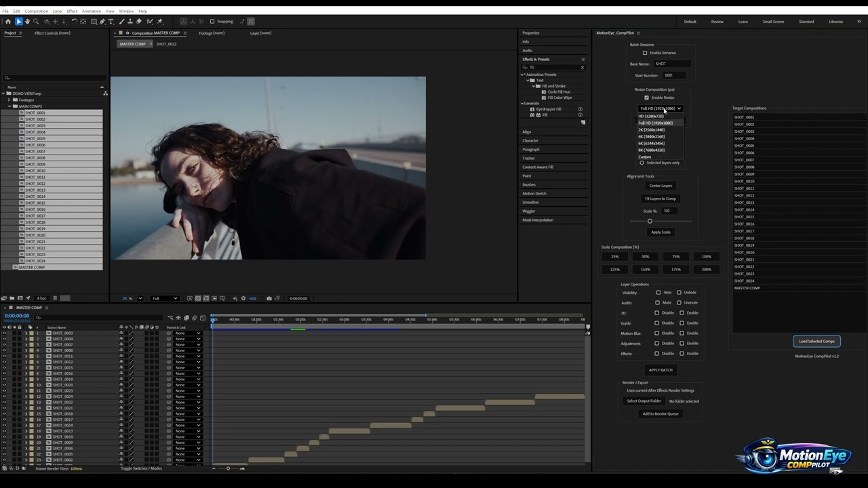Select the Clone Stamp tool

click(130, 22)
